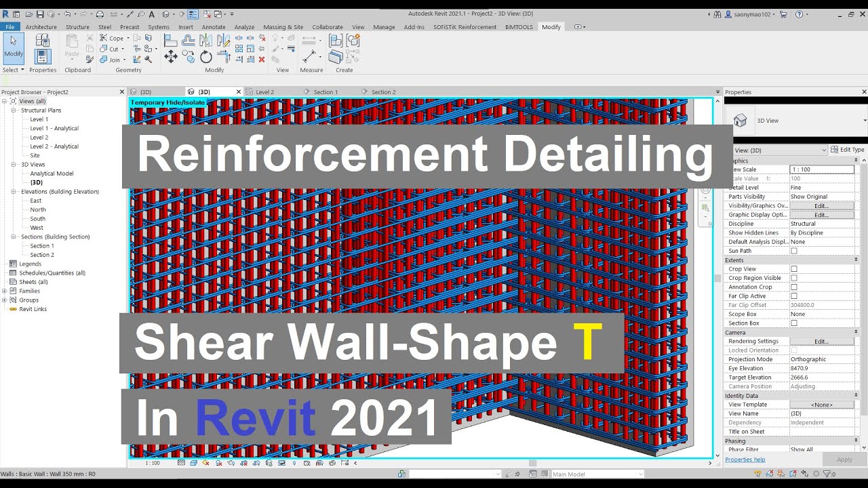Open the Structure ribbon tab
868x488 pixels.
(77, 27)
